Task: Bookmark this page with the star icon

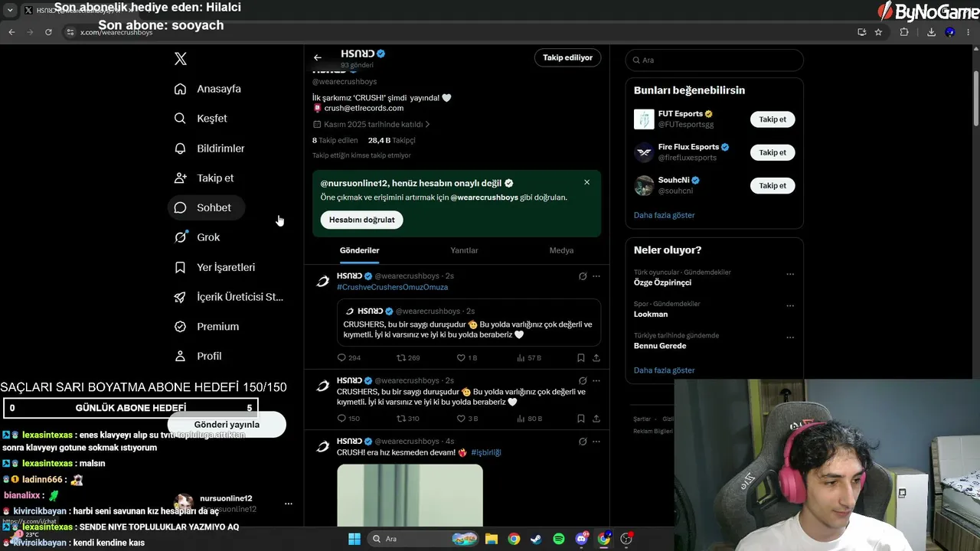Action: click(x=878, y=32)
